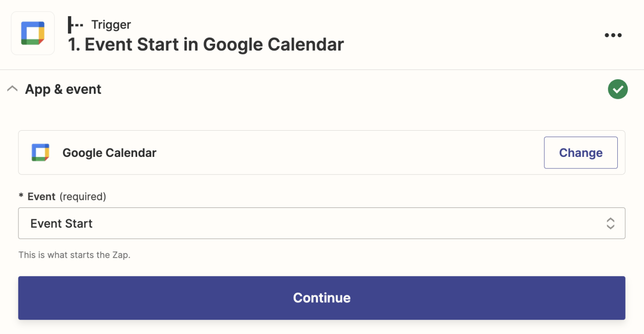Click the up-down arrows on Event field
This screenshot has width=644, height=334.
pos(610,224)
